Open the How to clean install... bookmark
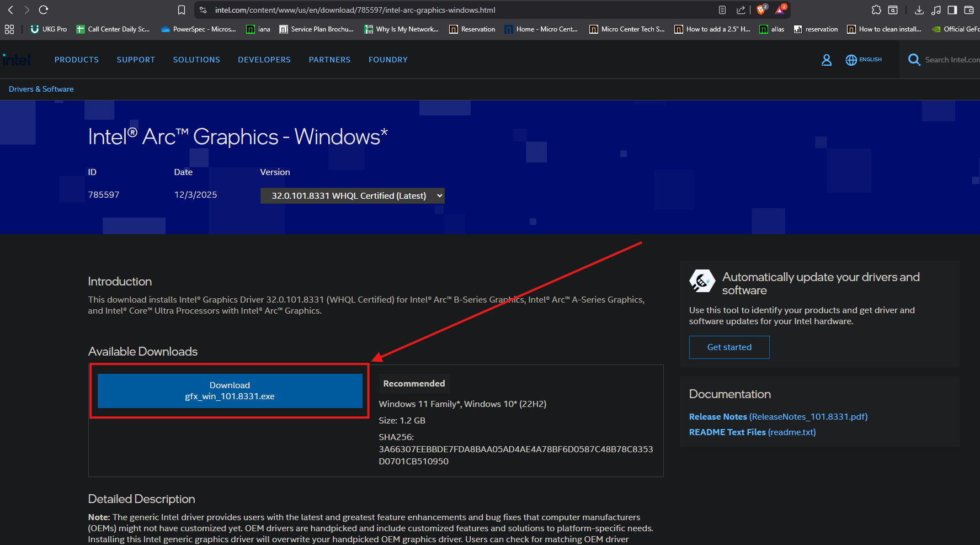 pos(885,29)
